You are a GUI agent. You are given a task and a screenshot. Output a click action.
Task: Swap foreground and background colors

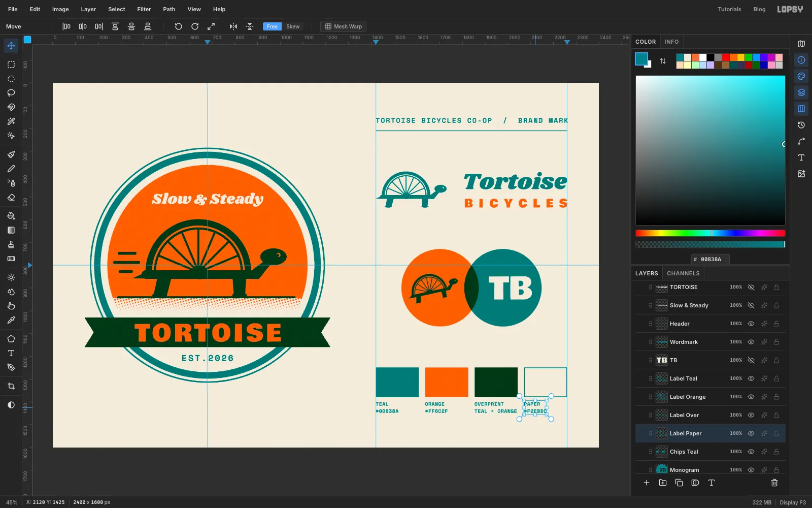click(663, 61)
